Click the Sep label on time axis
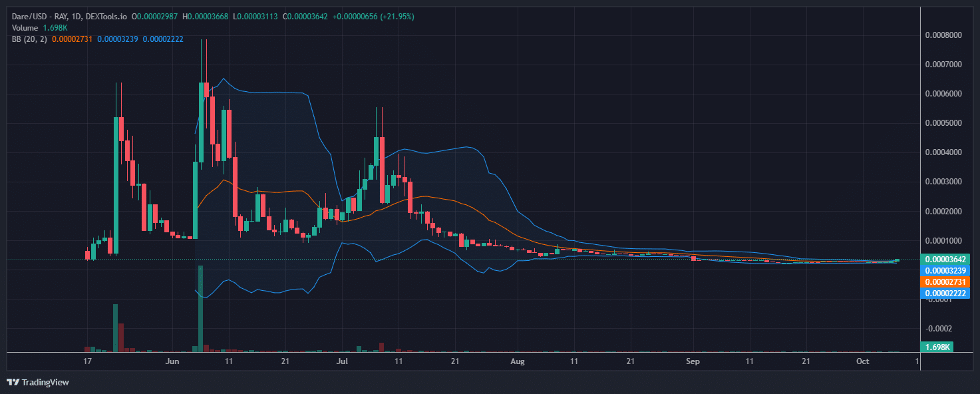 (x=693, y=361)
